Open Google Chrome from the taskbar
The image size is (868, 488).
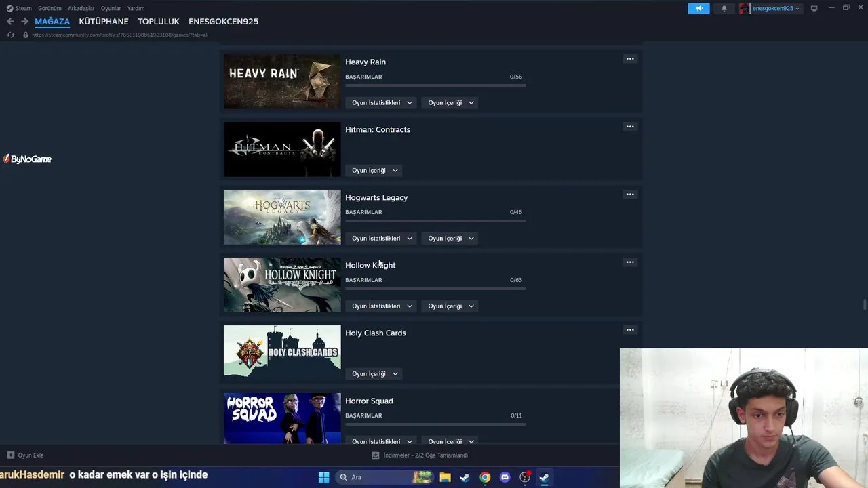click(x=485, y=477)
